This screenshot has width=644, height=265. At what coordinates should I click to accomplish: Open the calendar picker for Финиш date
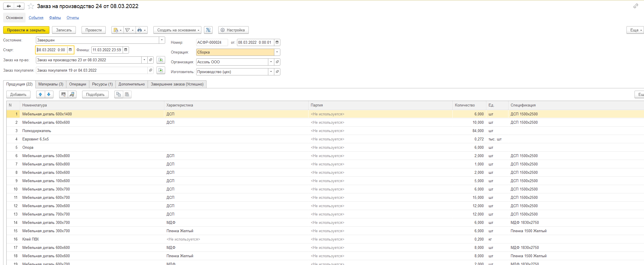point(126,50)
